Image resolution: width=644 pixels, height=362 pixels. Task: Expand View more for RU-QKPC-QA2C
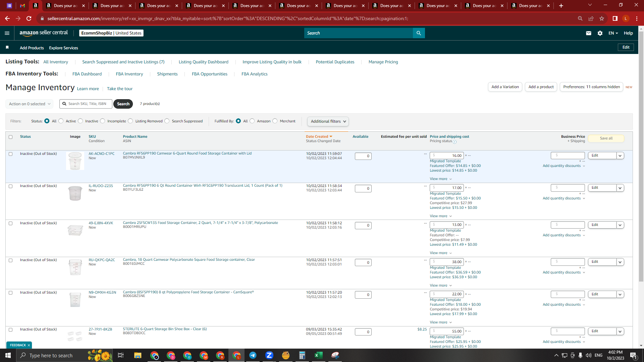(441, 286)
